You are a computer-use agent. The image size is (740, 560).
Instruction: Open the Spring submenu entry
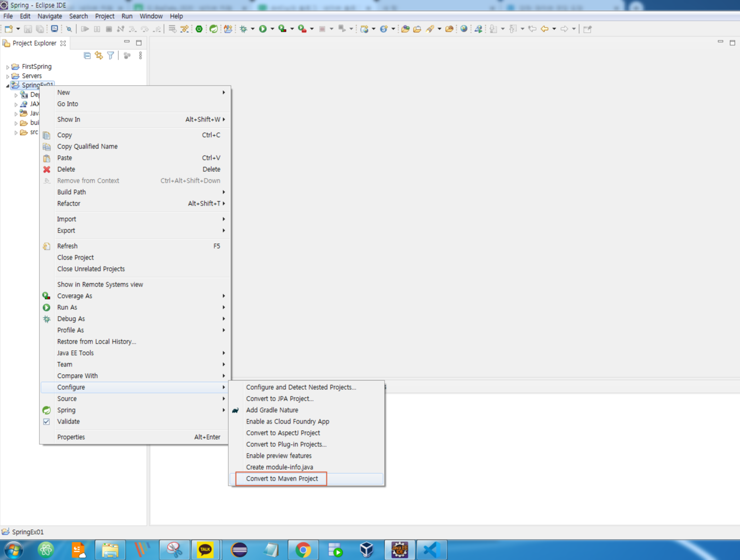135,410
